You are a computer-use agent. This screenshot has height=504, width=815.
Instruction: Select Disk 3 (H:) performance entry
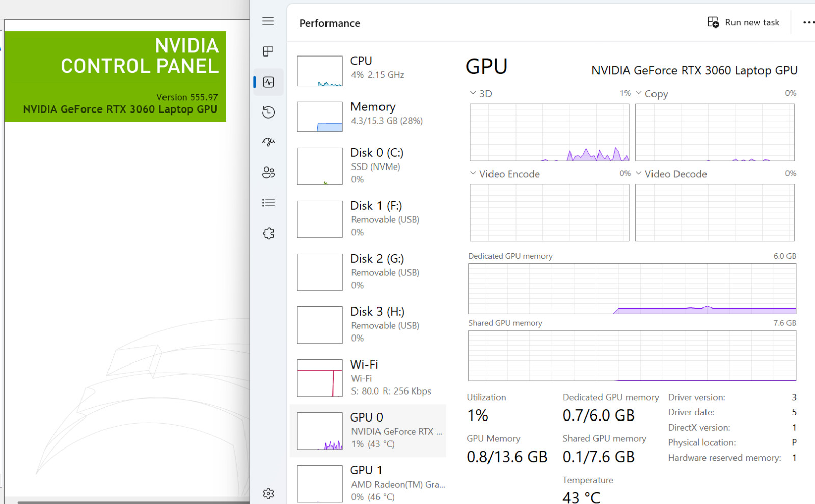tap(368, 325)
